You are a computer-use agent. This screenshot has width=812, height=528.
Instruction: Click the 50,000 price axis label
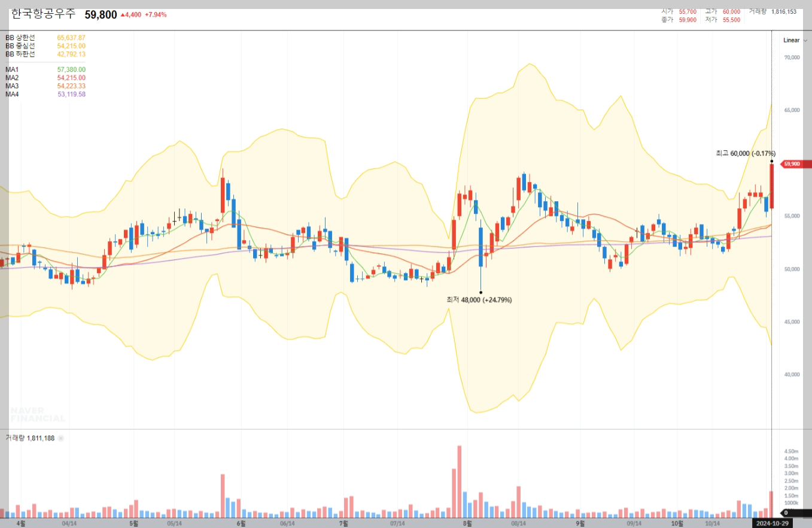[792, 269]
